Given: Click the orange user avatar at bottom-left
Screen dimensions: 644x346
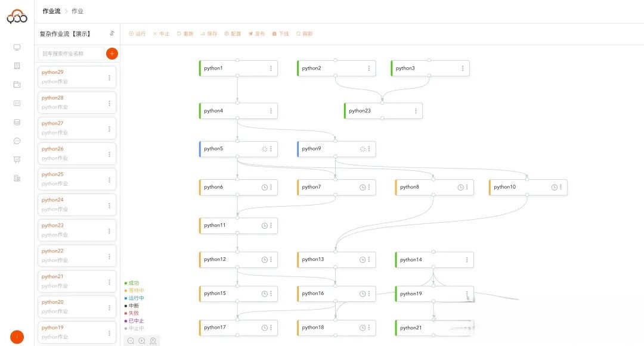Looking at the screenshot, I should click(17, 336).
